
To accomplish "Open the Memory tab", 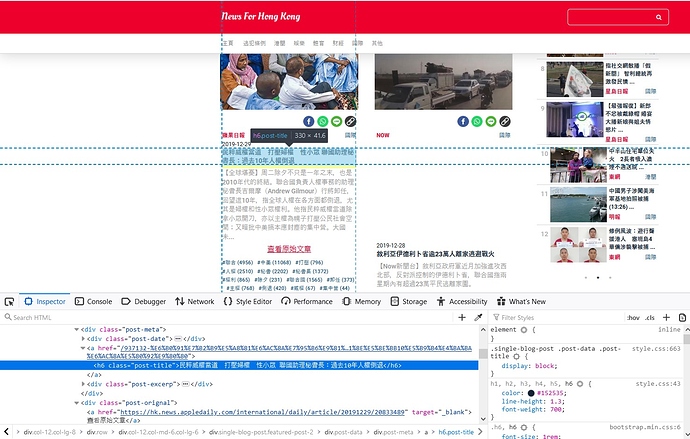I will (x=362, y=302).
